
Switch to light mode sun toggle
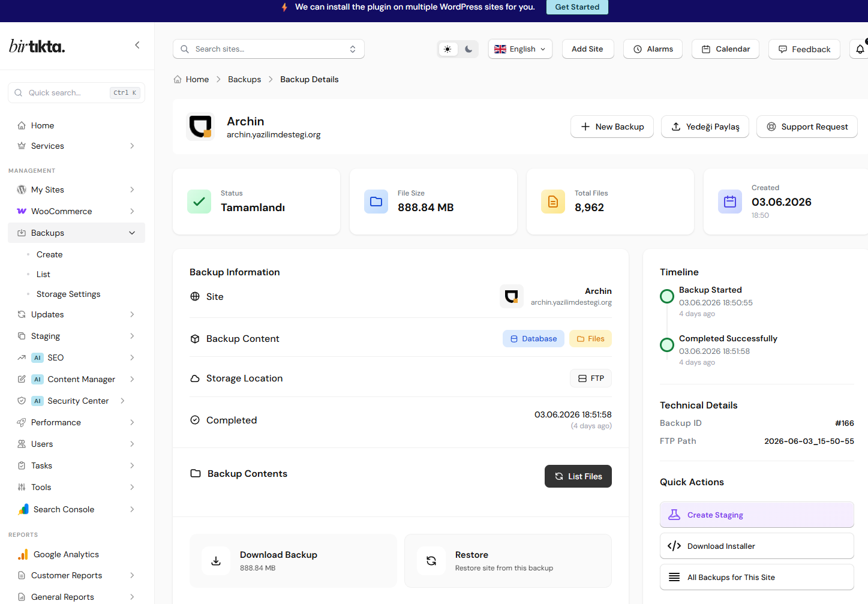pyautogui.click(x=448, y=49)
